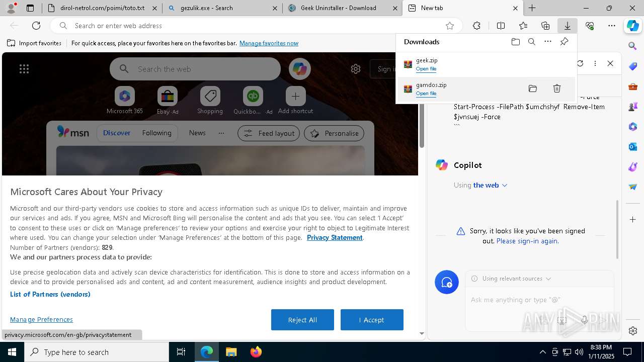Delete gamdos.zip download entry
Screen dimensions: 644x362
pos(557,88)
